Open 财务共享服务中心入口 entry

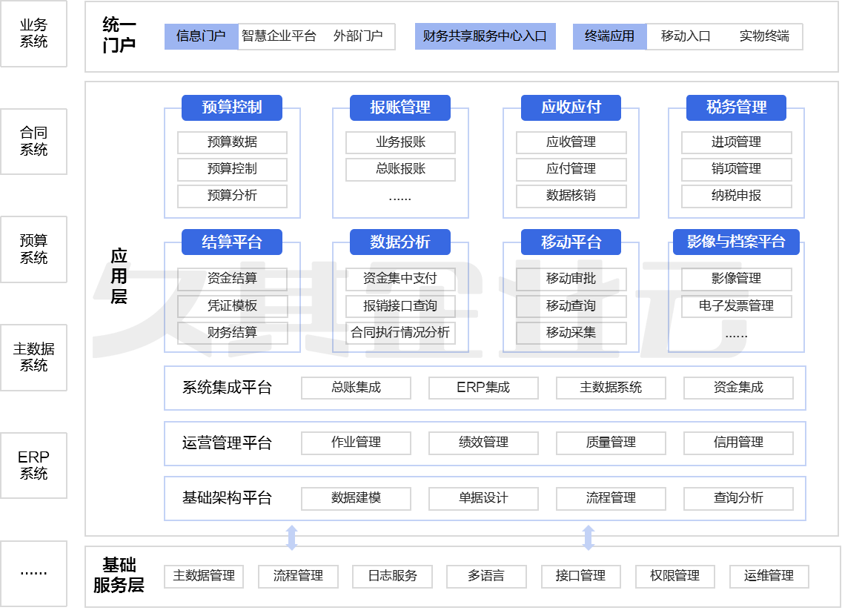485,36
